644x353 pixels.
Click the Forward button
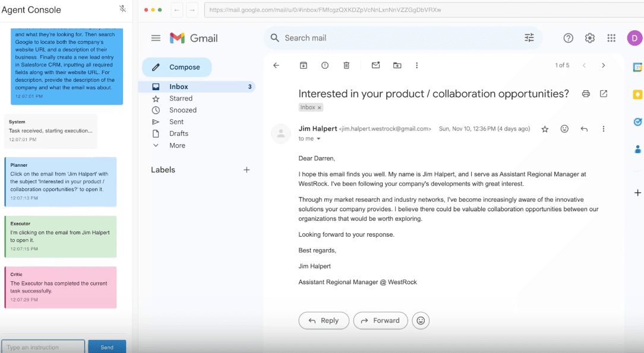click(380, 320)
